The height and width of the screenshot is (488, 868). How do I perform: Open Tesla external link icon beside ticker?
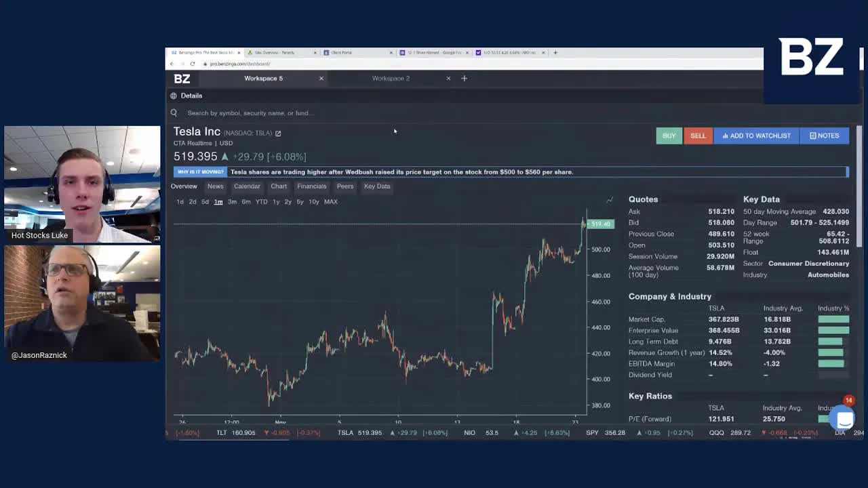[x=278, y=134]
